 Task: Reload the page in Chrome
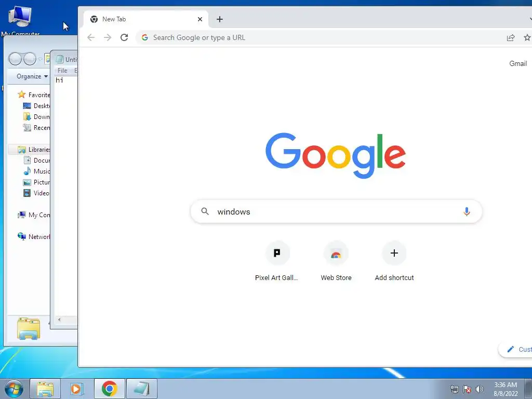pyautogui.click(x=124, y=37)
